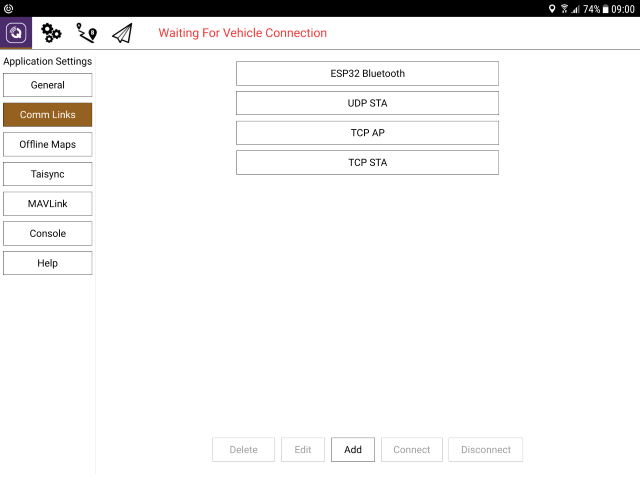Click the Edit link button

[x=303, y=450]
